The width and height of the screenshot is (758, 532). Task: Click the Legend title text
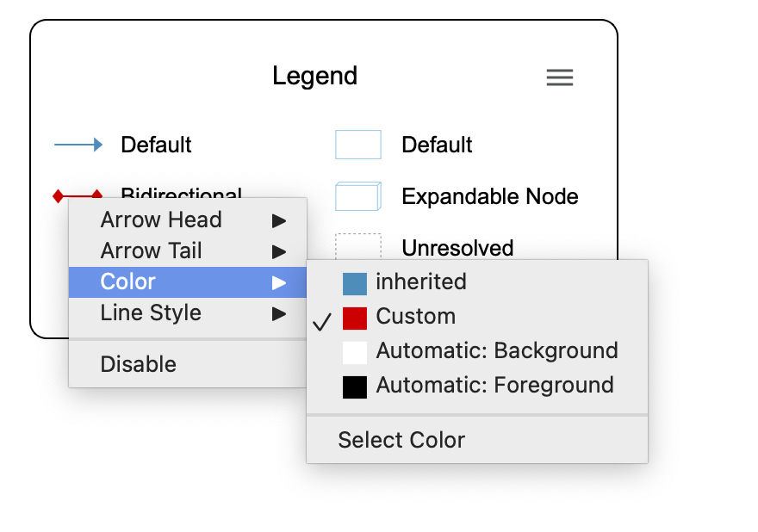(314, 76)
